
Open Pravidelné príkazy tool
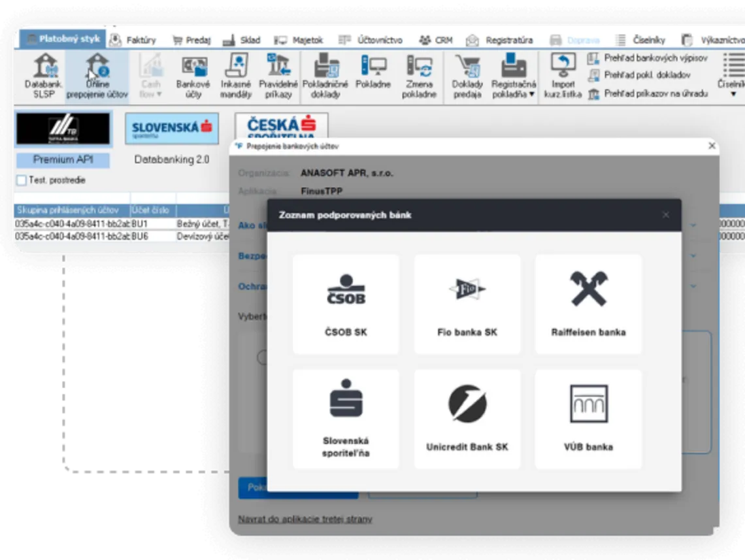278,76
